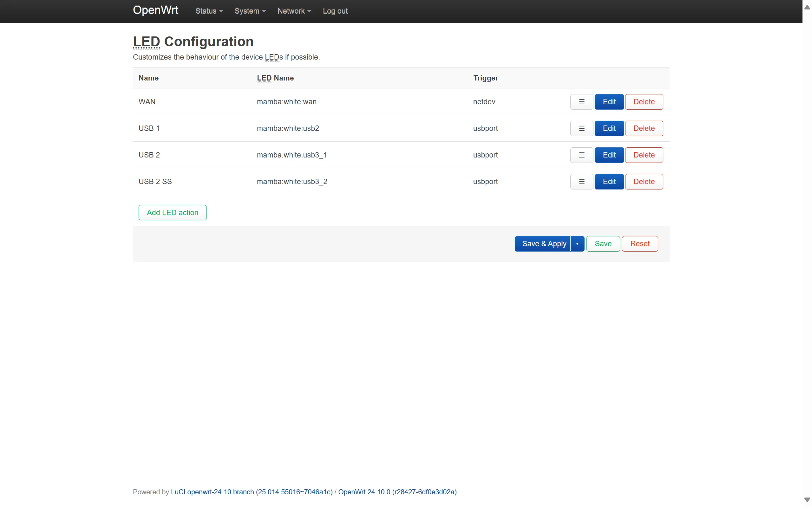
Task: Click scrollbar down arrow at bottom
Action: (807, 500)
